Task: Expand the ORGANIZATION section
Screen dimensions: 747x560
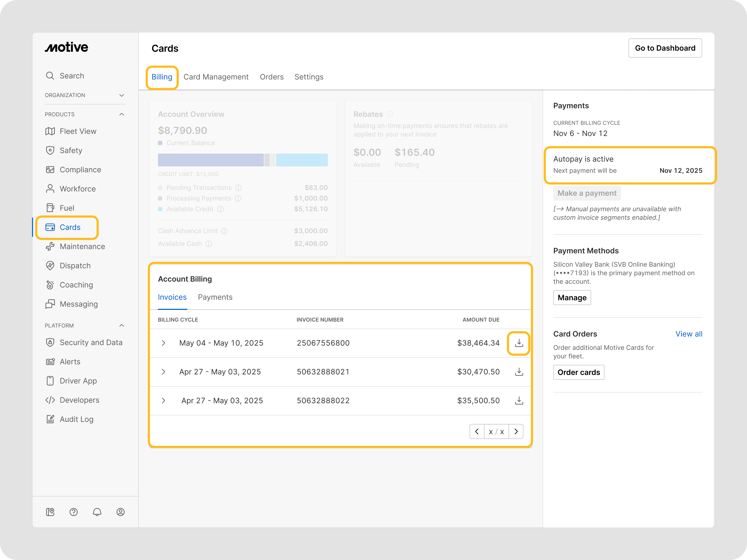Action: 122,95
